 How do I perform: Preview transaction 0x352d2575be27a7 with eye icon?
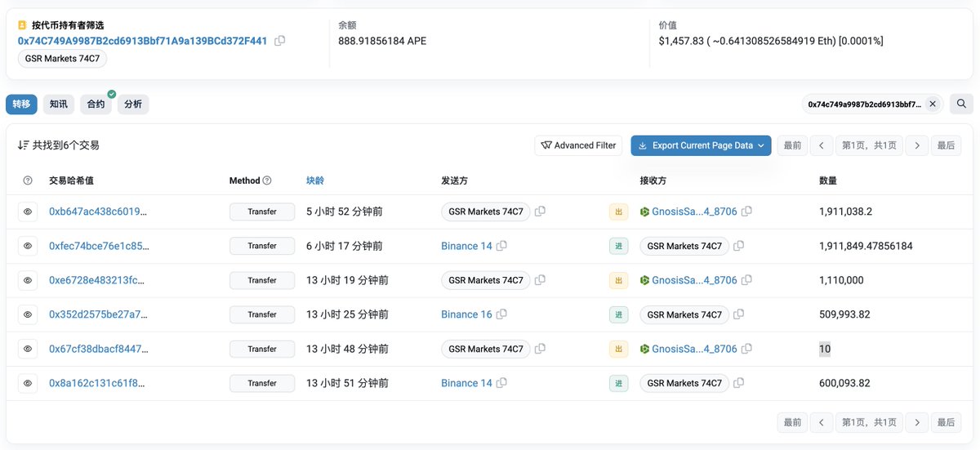click(28, 314)
